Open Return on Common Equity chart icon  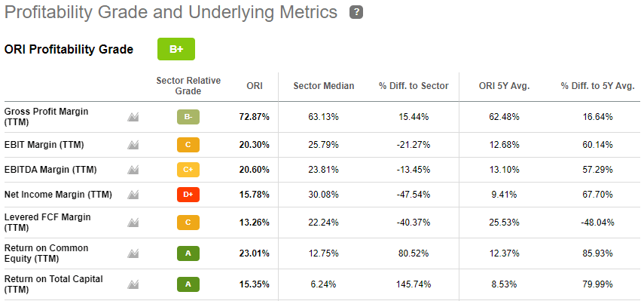(x=133, y=253)
